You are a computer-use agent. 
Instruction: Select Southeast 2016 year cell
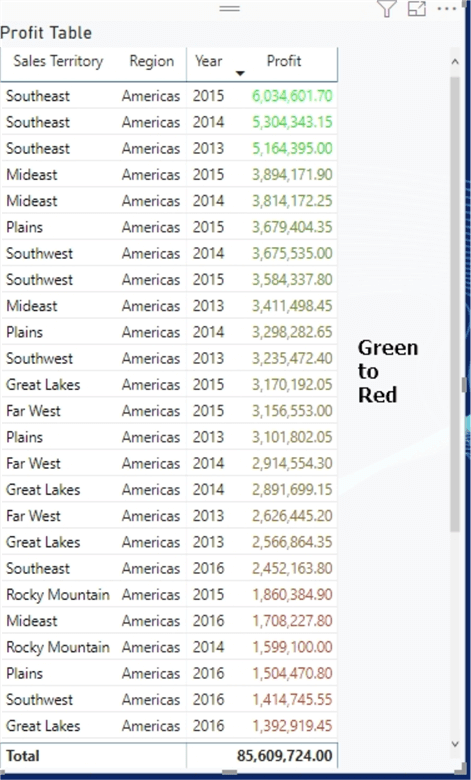[x=208, y=568]
